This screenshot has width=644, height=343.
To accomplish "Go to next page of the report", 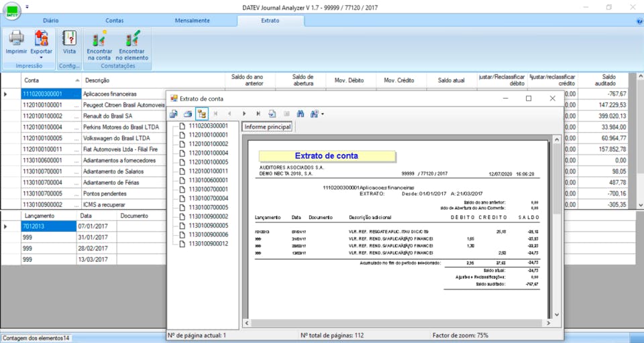I will click(x=244, y=114).
